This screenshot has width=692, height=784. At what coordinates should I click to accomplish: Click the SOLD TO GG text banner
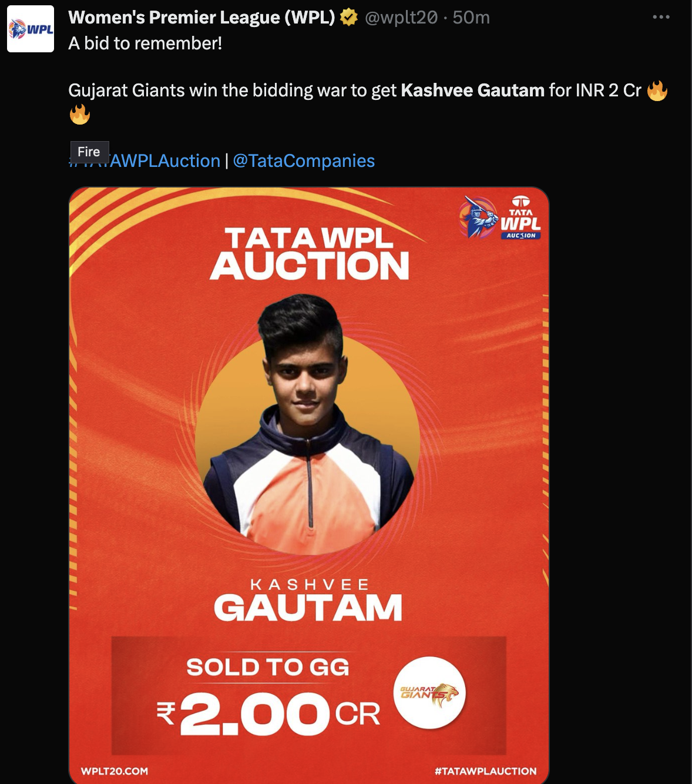[x=268, y=667]
